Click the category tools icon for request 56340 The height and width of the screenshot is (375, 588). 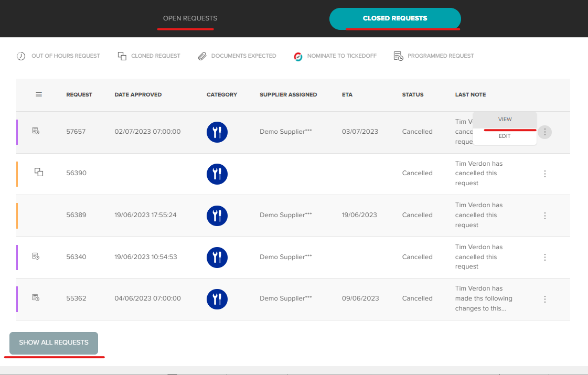[x=217, y=257]
